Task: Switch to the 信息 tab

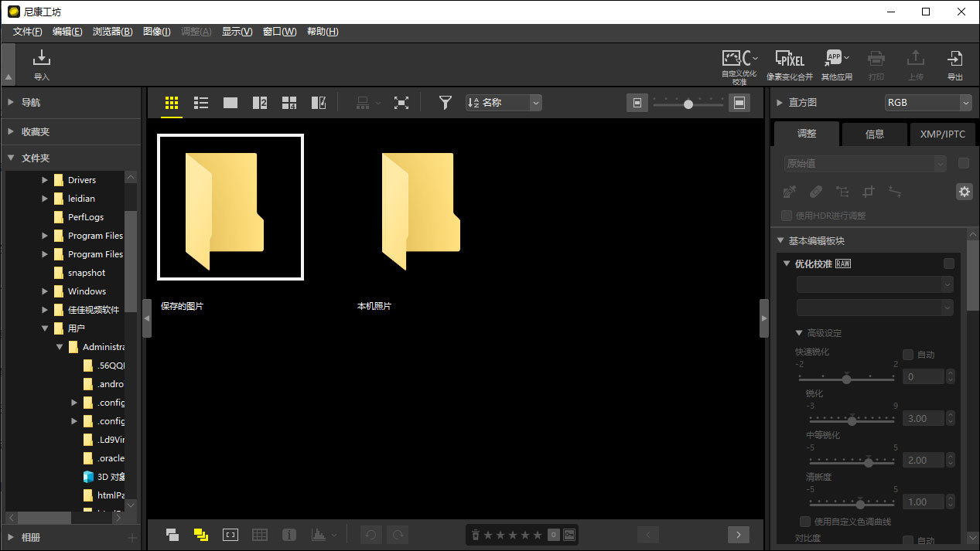Action: 875,134
